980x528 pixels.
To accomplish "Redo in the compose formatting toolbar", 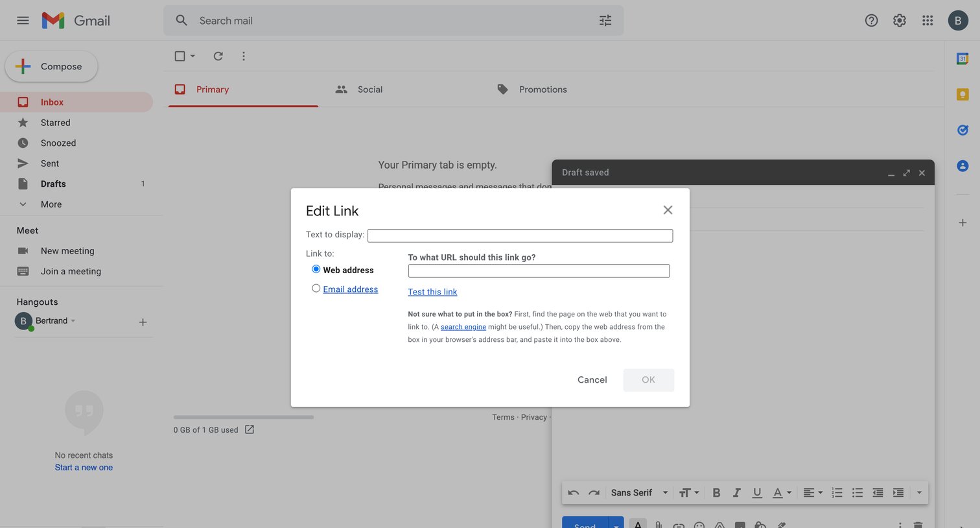I will click(x=594, y=492).
